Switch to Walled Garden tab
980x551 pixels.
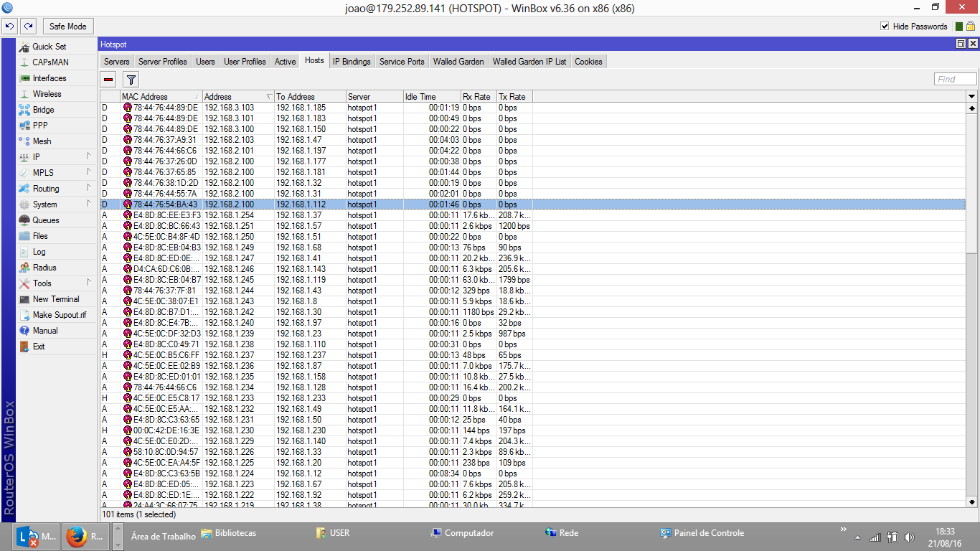pyautogui.click(x=458, y=62)
